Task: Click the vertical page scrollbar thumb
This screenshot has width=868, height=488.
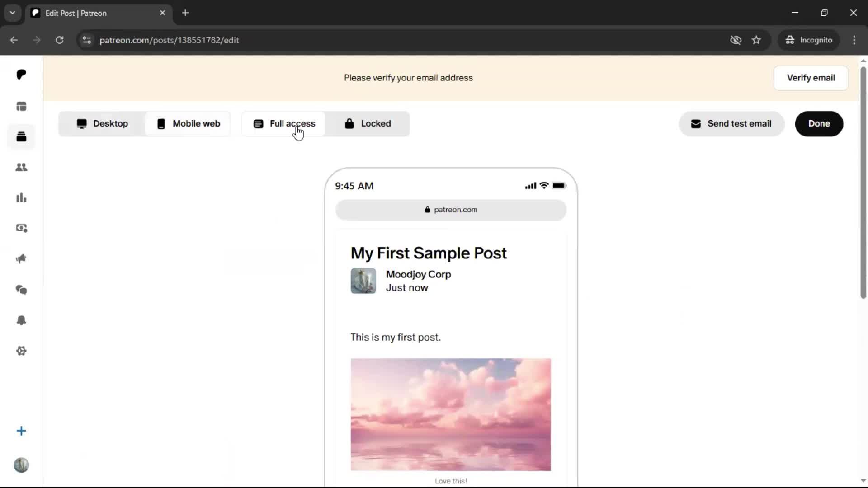Action: point(863,183)
